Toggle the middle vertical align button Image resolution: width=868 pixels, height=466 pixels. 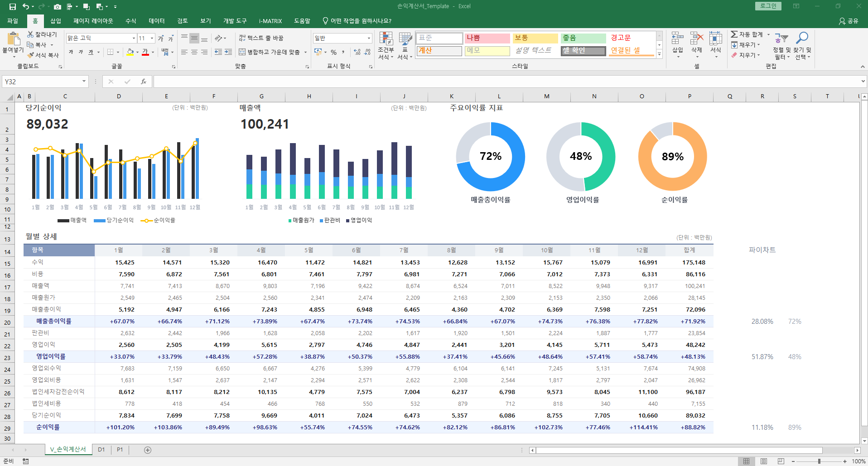(194, 38)
